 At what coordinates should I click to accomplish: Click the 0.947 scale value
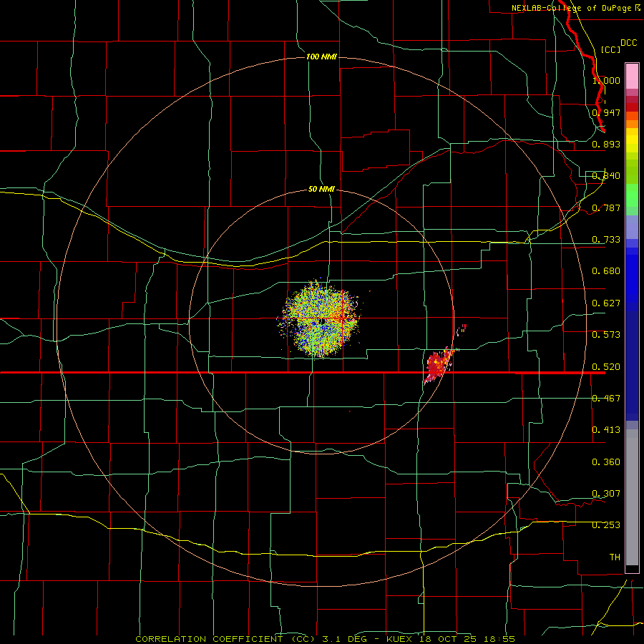pyautogui.click(x=606, y=112)
